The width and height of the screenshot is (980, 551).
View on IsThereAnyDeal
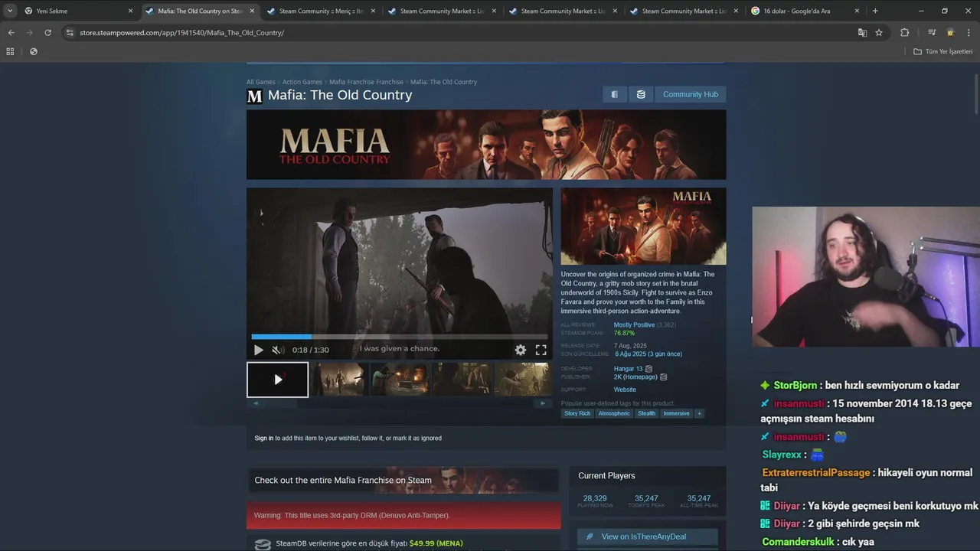point(648,536)
